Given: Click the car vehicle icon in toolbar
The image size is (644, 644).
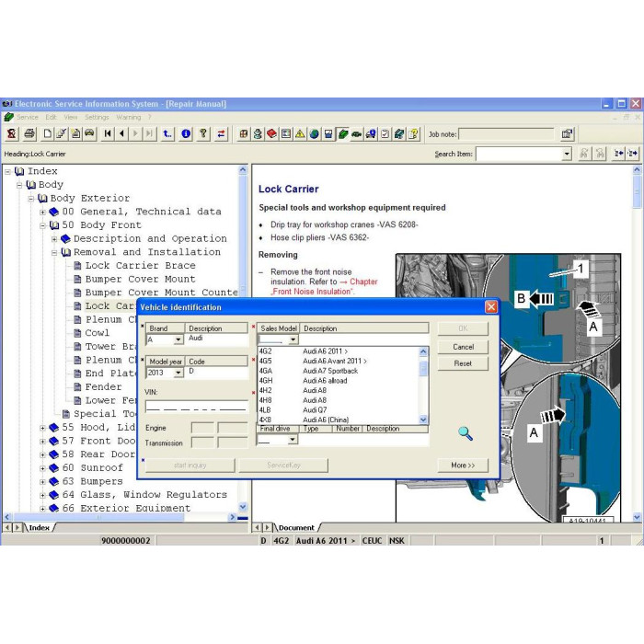Looking at the screenshot, I should [x=89, y=133].
